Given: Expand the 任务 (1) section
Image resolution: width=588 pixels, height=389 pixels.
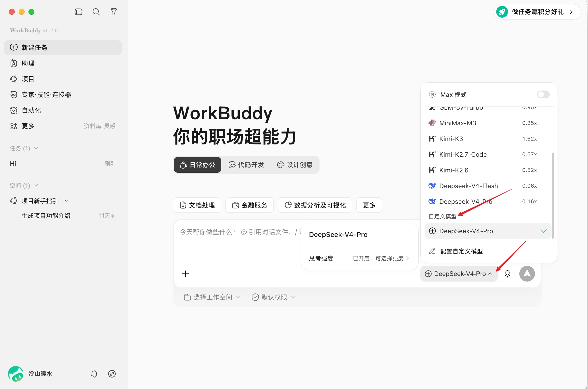Looking at the screenshot, I should click(x=24, y=148).
